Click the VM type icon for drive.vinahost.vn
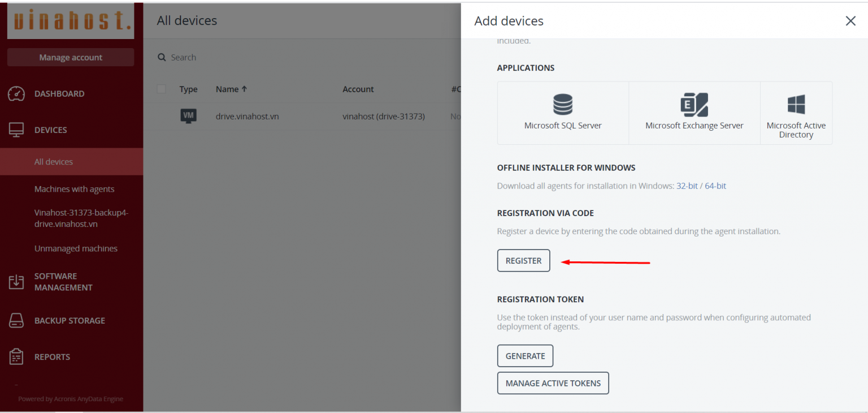Screen dimensions: 868x413 [188, 116]
